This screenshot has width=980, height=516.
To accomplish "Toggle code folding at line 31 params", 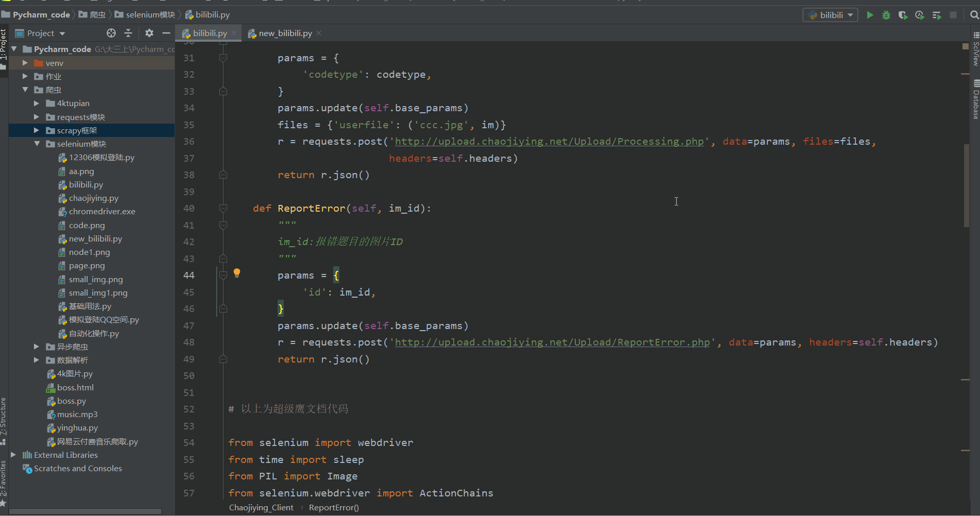I will click(223, 58).
